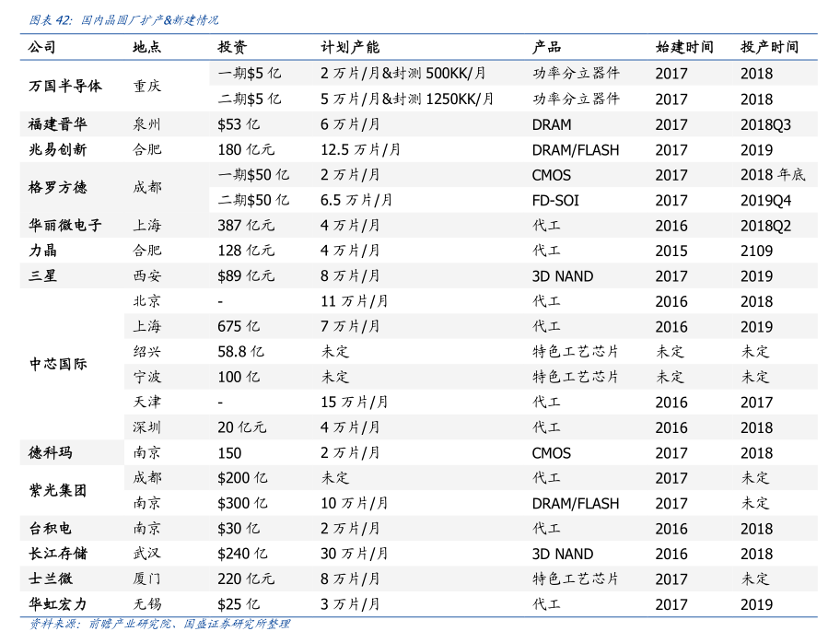The image size is (840, 643).
Task: Click the 绍兴 location cell
Action: click(x=146, y=351)
